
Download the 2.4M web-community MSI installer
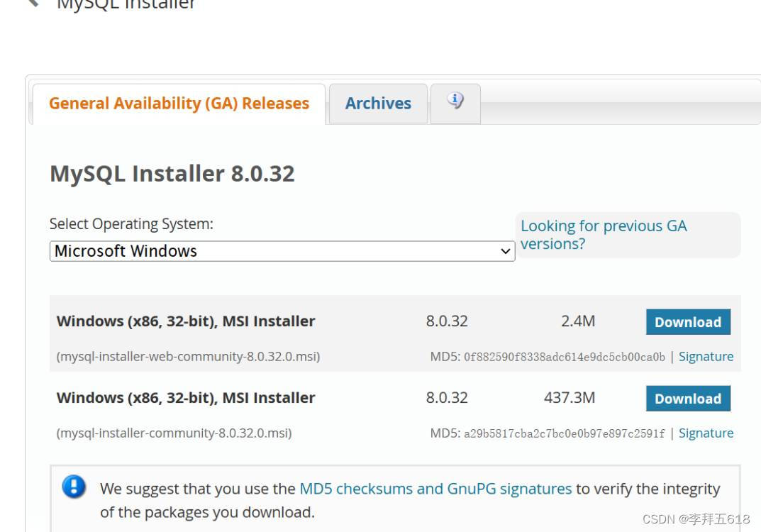point(688,322)
